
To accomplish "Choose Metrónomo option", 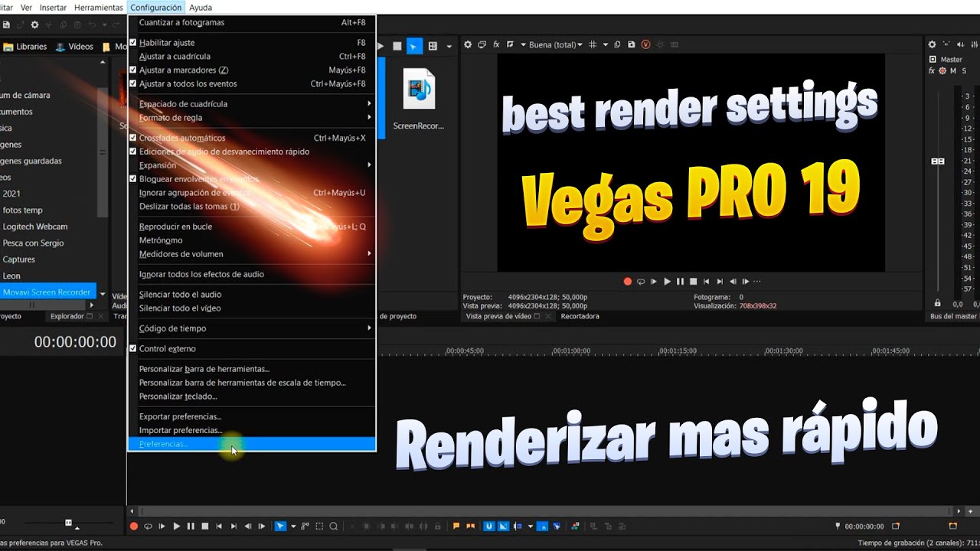I will pyautogui.click(x=252, y=240).
